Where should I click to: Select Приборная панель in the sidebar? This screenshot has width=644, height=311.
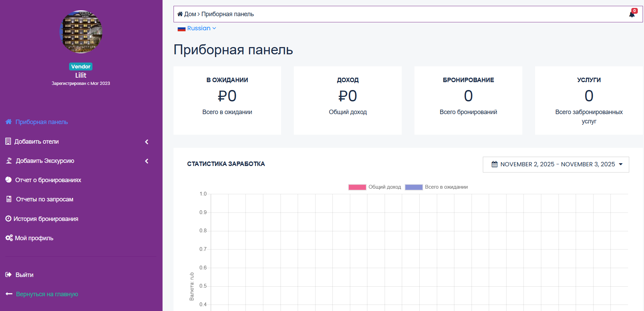[x=42, y=122]
